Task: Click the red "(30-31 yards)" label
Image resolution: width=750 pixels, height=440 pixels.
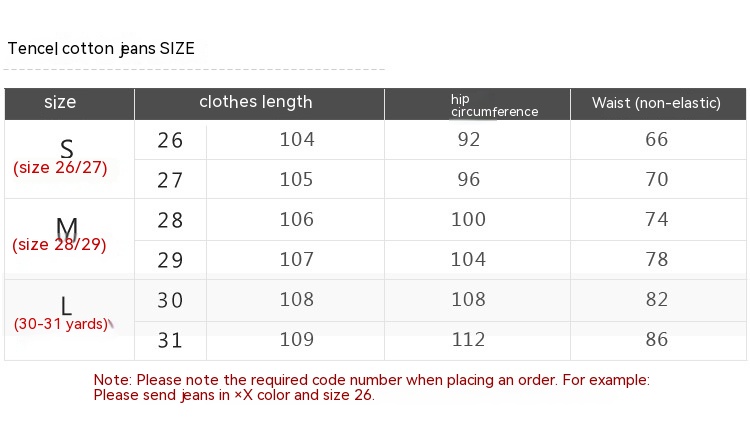Action: click(60, 324)
